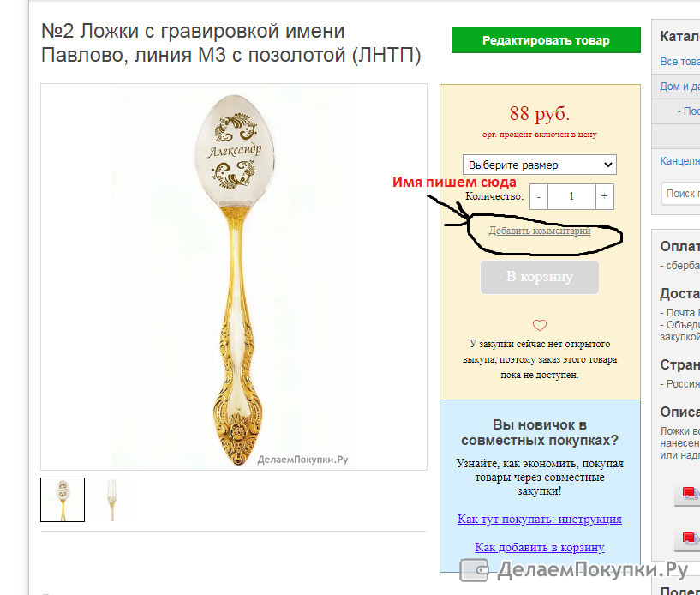
Task: Click the wallet logo icon near ДелаемПокупки.Ру
Action: (474, 570)
